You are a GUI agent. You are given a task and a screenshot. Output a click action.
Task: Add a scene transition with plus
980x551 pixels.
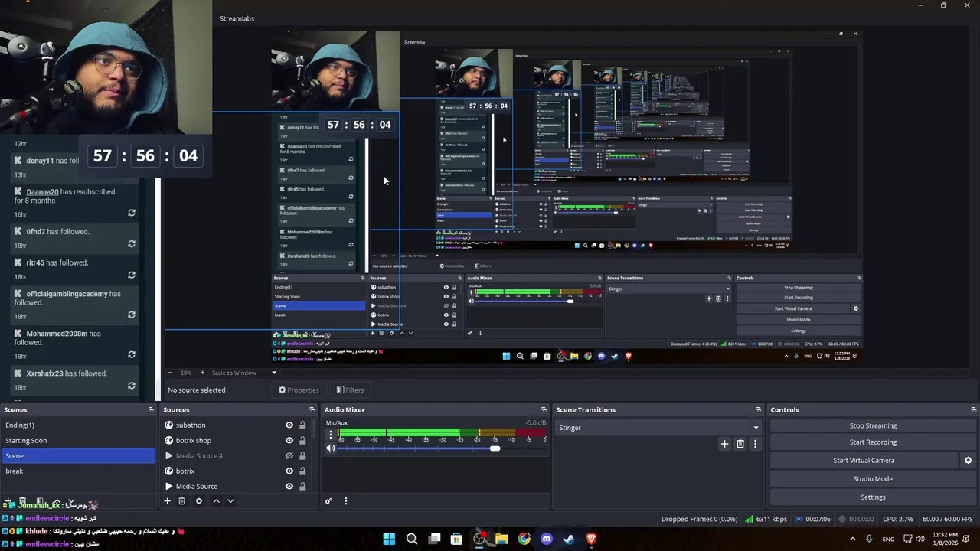[x=724, y=444]
